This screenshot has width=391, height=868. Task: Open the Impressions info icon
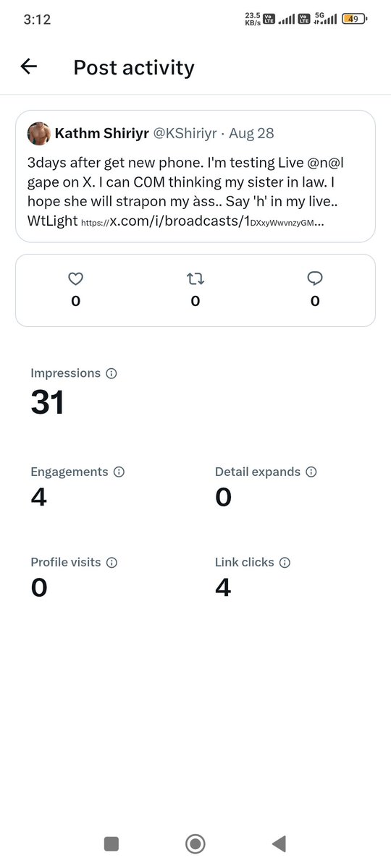tap(112, 374)
